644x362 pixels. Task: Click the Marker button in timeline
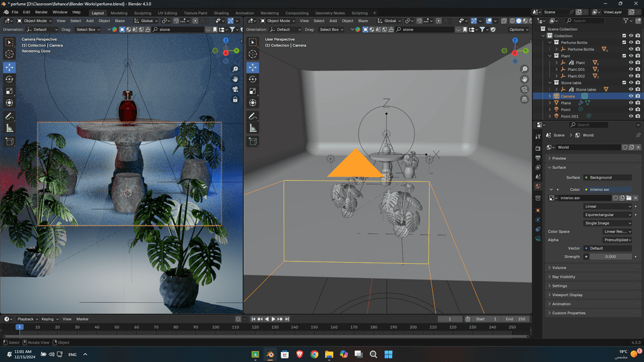coord(82,319)
